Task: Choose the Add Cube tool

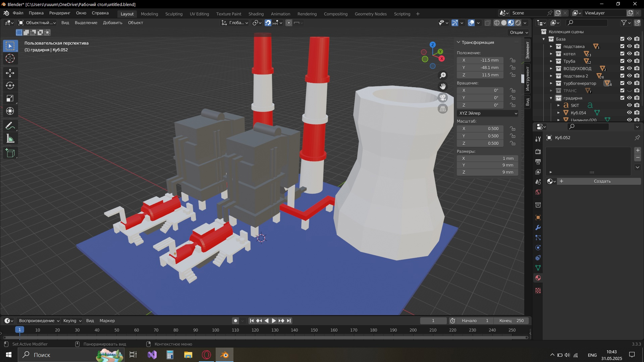Action: 10,153
